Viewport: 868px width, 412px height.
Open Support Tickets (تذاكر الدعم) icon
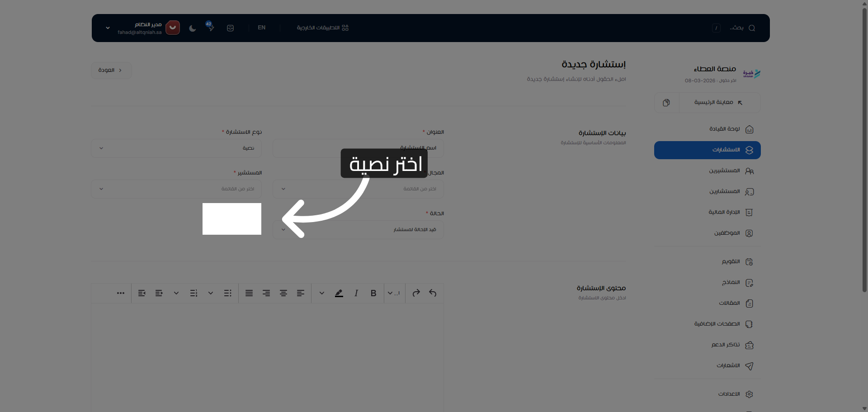750,345
